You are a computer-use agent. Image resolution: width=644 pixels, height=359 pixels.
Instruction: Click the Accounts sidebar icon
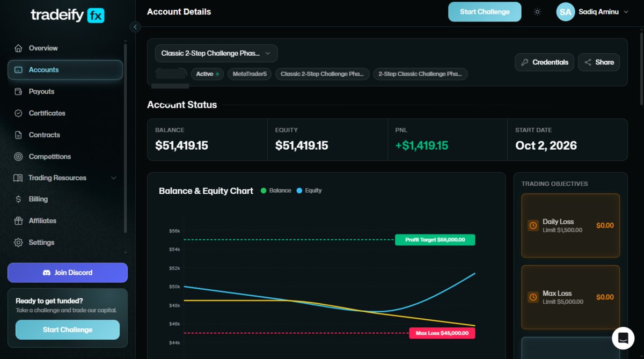18,70
